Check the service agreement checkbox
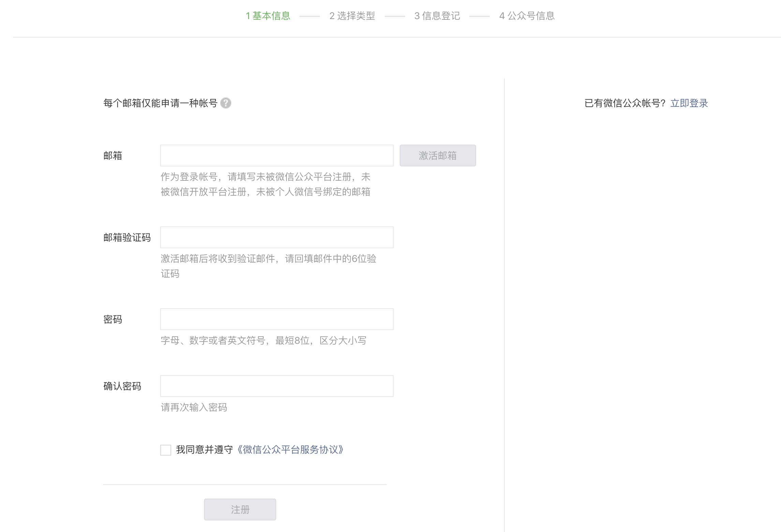This screenshot has height=532, width=781. click(166, 450)
